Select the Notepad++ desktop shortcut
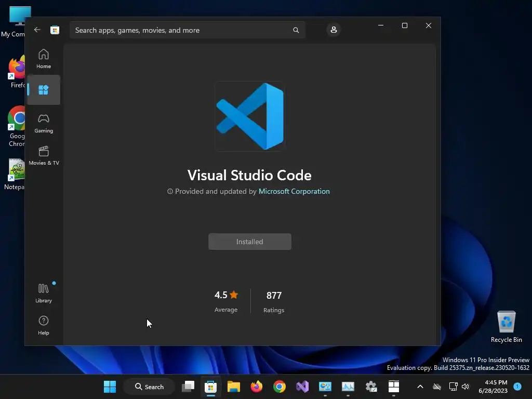The width and height of the screenshot is (532, 399). point(14,174)
